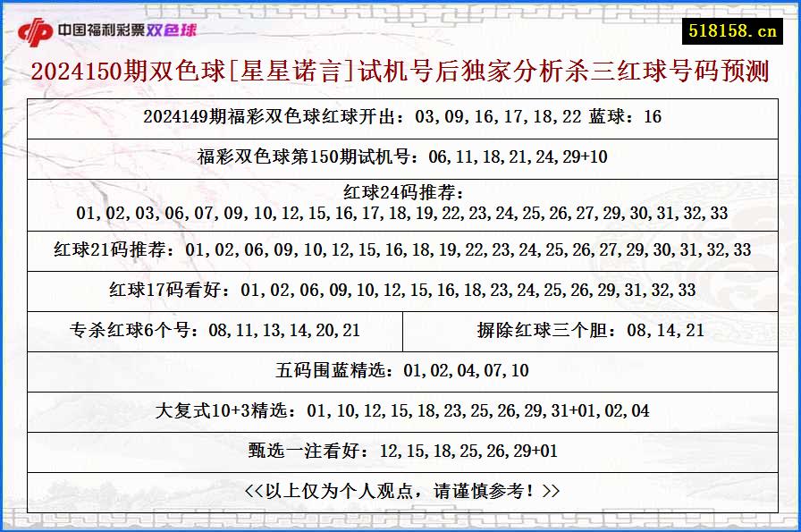This screenshot has width=801, height=532.
Task: Click blue ball number 16 in results
Action: point(651,115)
